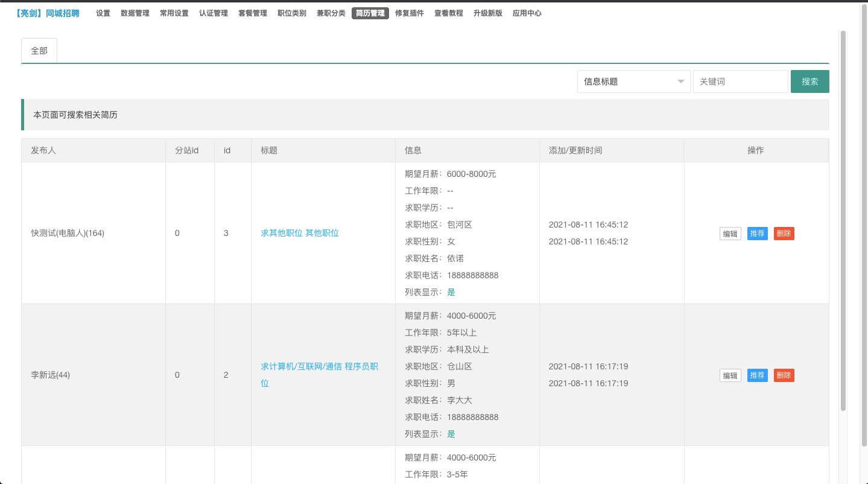Open the 升级新版 menu item
This screenshot has width=868, height=484.
tap(488, 13)
